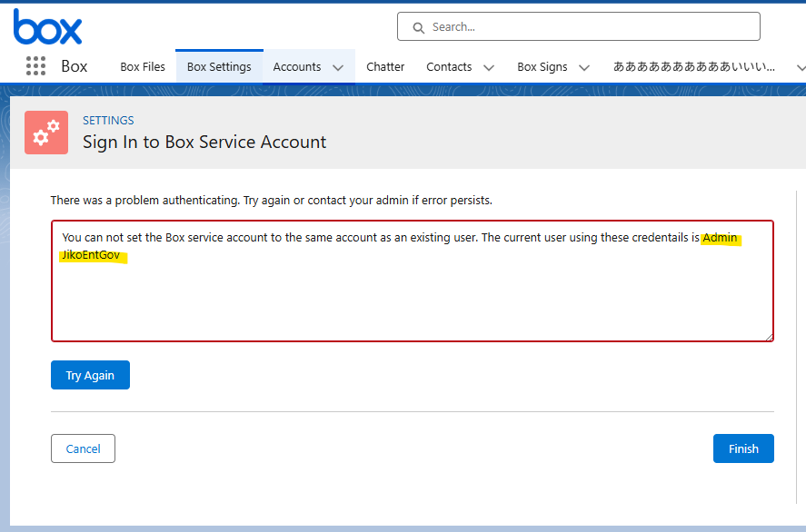The width and height of the screenshot is (806, 532).
Task: Click the textarea resize handle
Action: (x=769, y=337)
